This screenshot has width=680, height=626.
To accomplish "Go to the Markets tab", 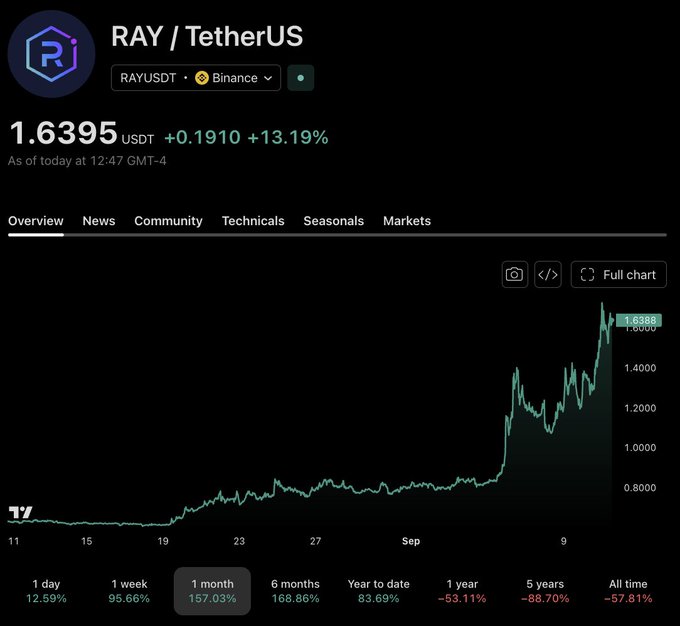I will pyautogui.click(x=407, y=221).
